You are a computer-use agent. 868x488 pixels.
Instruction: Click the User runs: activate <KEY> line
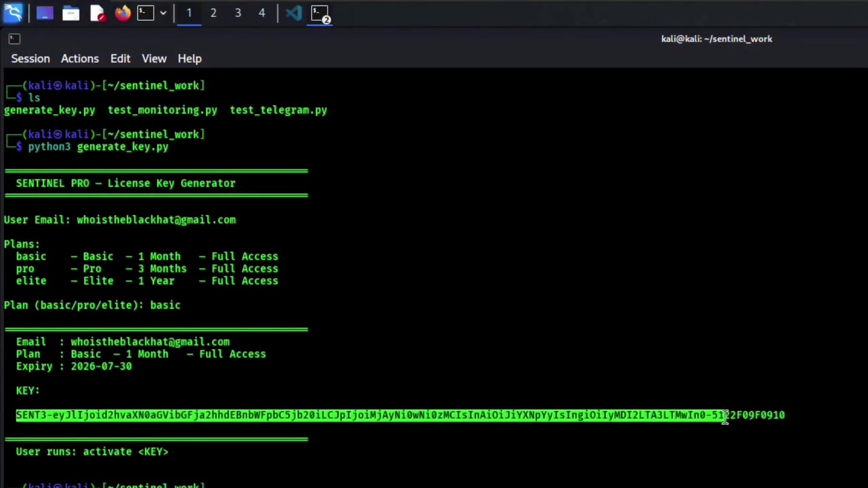pos(92,451)
